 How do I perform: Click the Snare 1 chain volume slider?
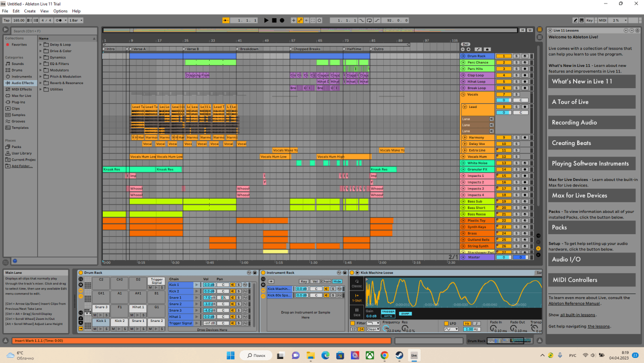point(210,298)
